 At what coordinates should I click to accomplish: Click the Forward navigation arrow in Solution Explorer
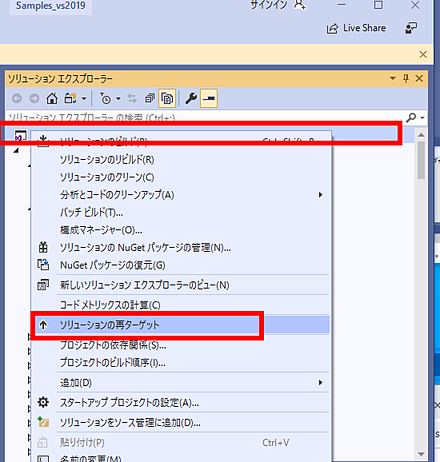coord(34,98)
